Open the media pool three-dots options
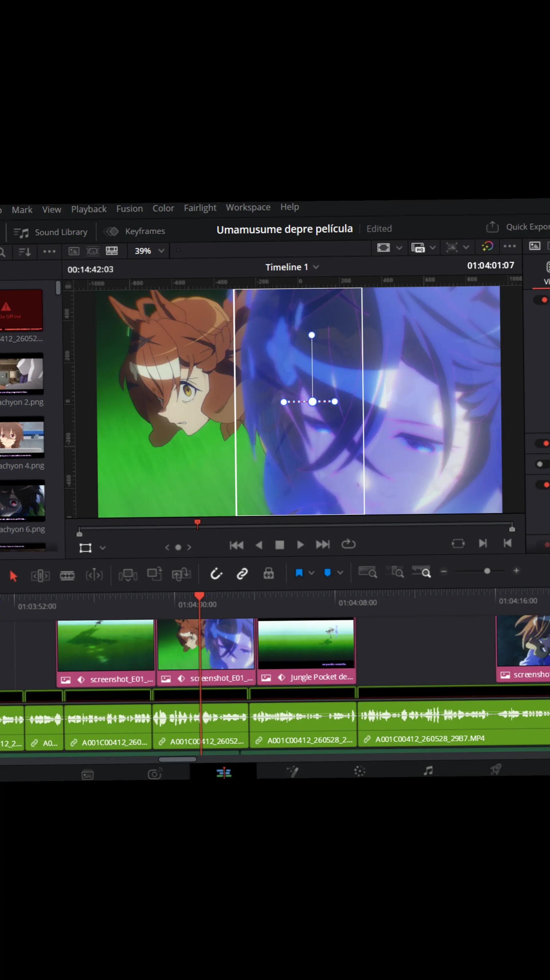The height and width of the screenshot is (980, 550). click(x=49, y=252)
